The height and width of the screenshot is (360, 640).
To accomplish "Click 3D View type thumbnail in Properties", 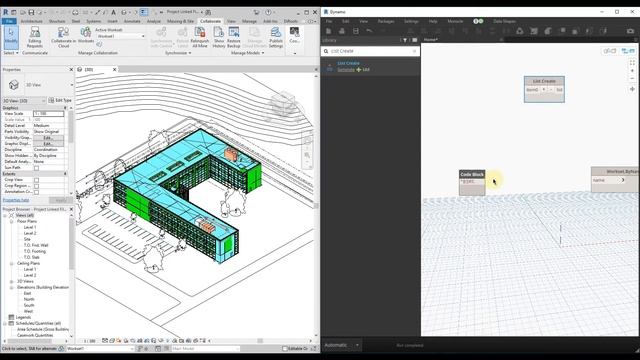I will click(x=14, y=84).
